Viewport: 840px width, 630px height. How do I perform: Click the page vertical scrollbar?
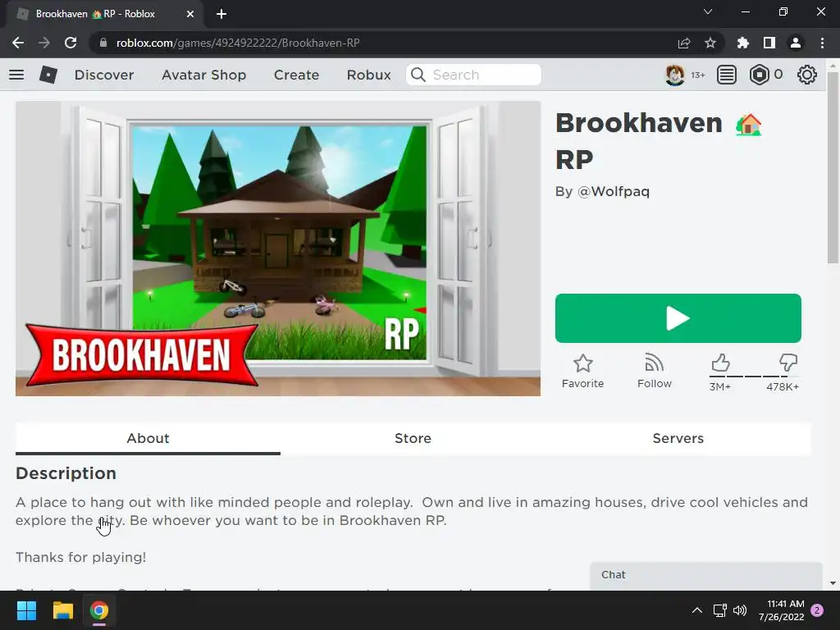coord(833,167)
